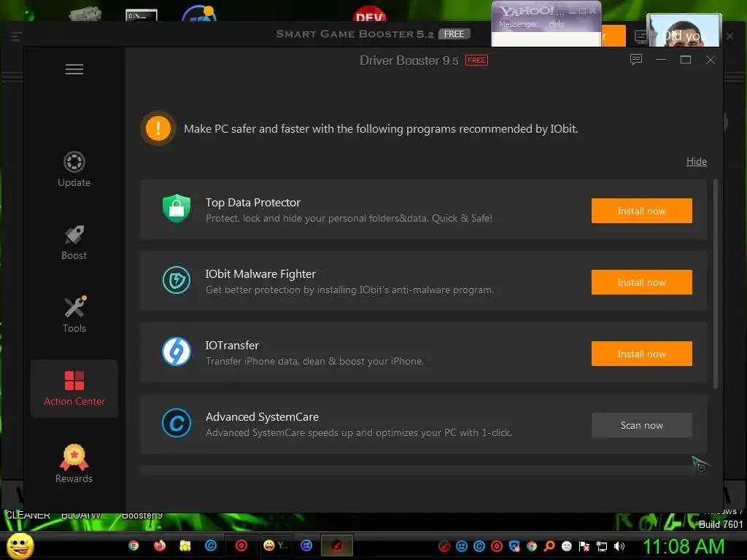The width and height of the screenshot is (747, 560).
Task: Click the Hide link
Action: (697, 161)
